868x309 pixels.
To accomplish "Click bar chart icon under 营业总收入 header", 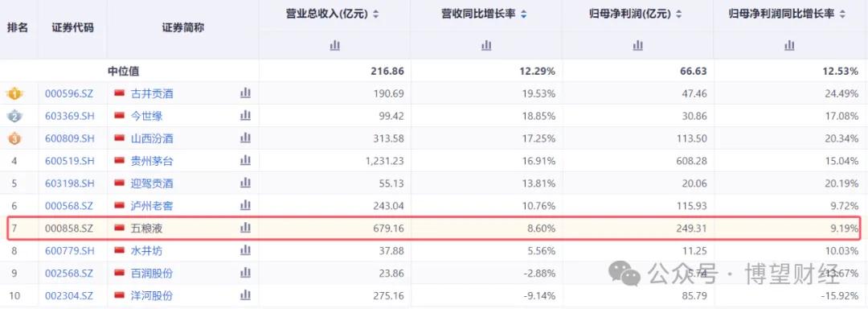I will [x=334, y=45].
